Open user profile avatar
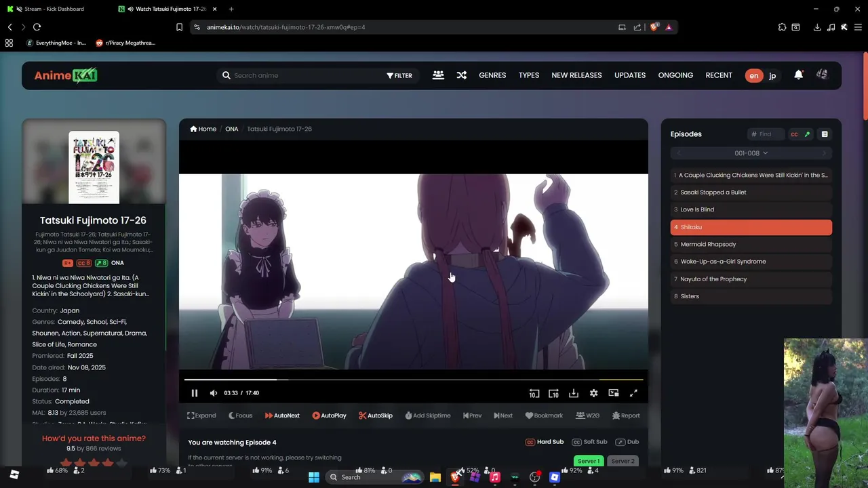Screen dimensions: 868x488 [x=822, y=75]
